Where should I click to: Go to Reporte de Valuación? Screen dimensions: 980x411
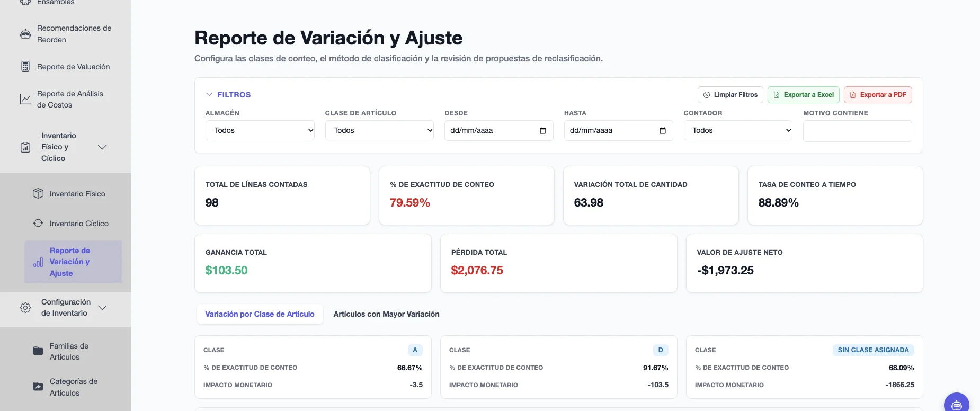(66, 67)
